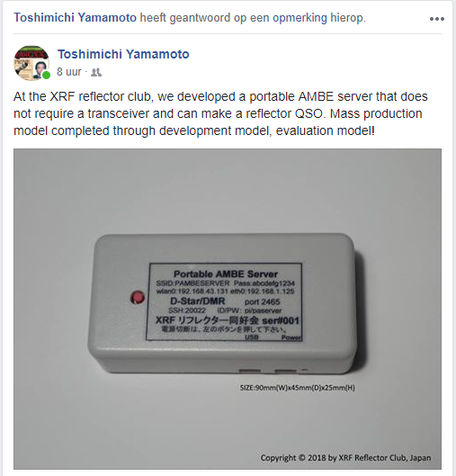
Task: Follow the 'opmerking' link in header
Action: (x=300, y=18)
